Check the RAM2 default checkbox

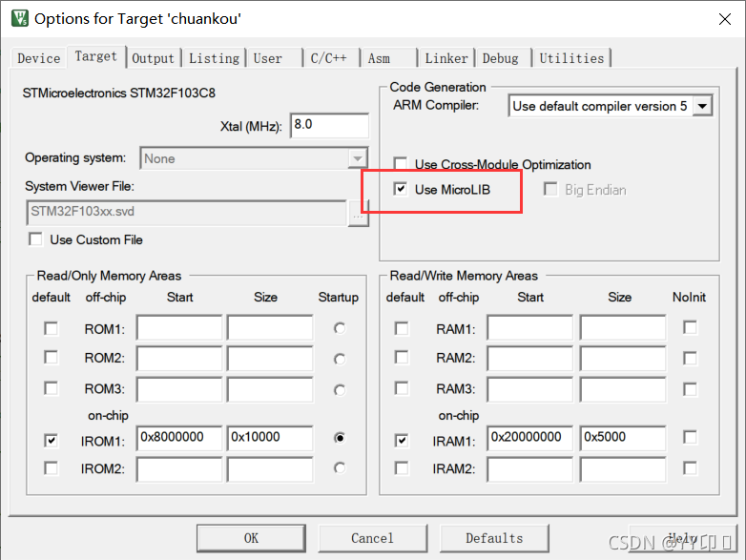pos(402,358)
